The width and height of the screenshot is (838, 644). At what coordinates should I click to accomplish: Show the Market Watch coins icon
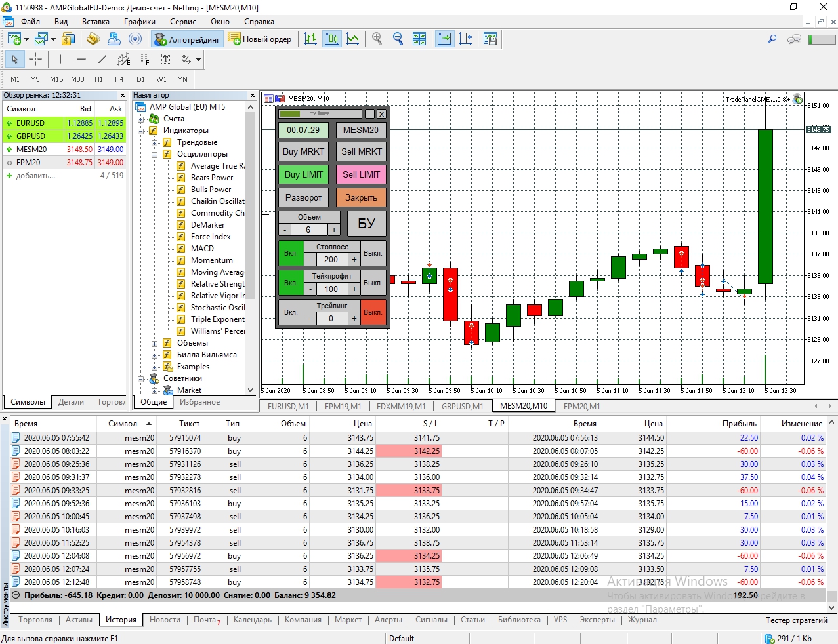point(68,39)
